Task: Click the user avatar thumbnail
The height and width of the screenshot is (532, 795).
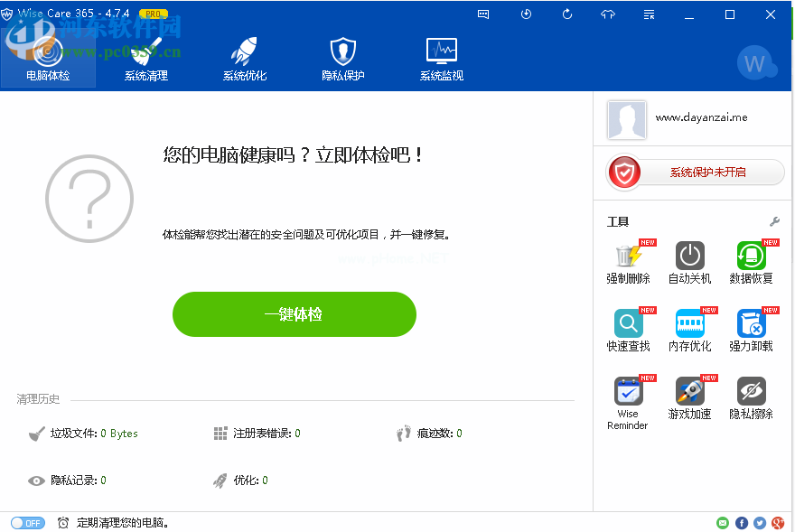Action: (x=627, y=119)
